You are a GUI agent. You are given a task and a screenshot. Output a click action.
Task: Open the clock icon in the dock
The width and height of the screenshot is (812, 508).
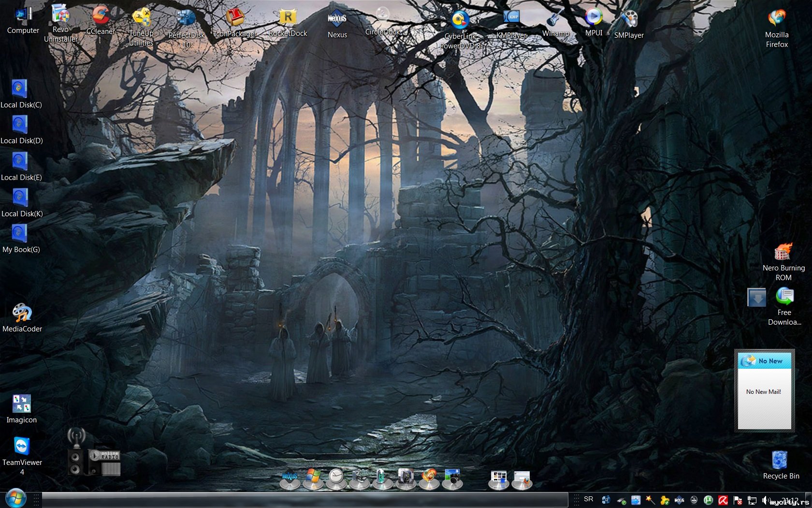point(336,478)
